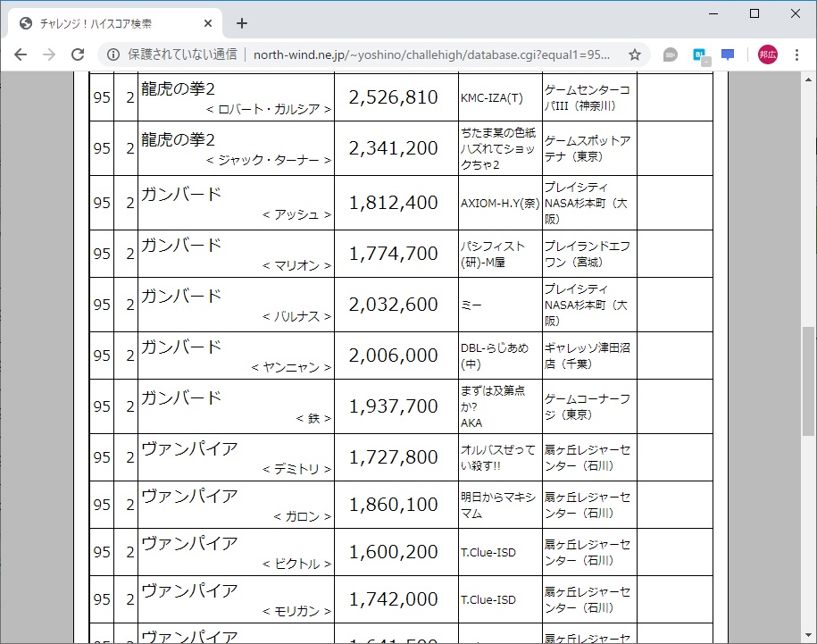817x644 pixels.
Task: Click the scrollbar down arrow at bottom
Action: click(x=809, y=636)
